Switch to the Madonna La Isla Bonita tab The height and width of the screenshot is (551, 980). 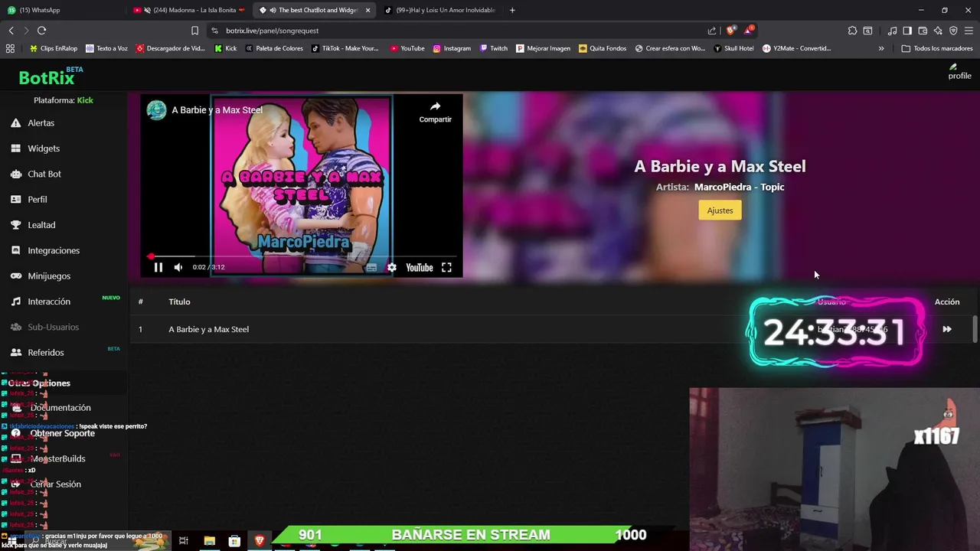tap(188, 10)
